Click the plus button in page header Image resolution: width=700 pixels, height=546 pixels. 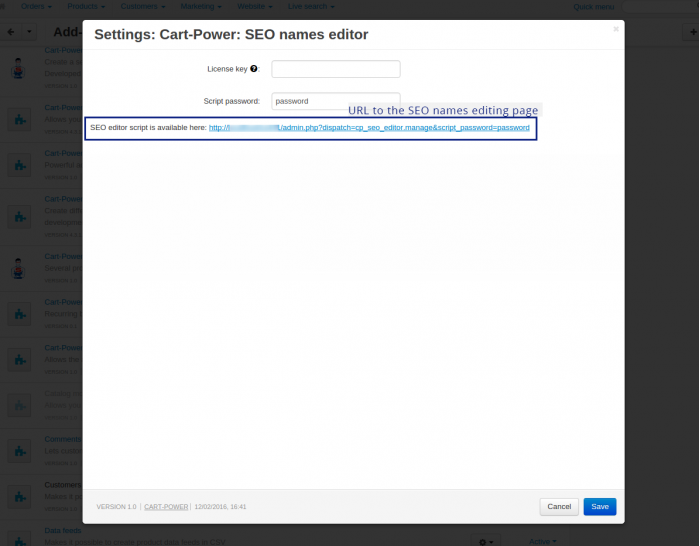coord(692,32)
